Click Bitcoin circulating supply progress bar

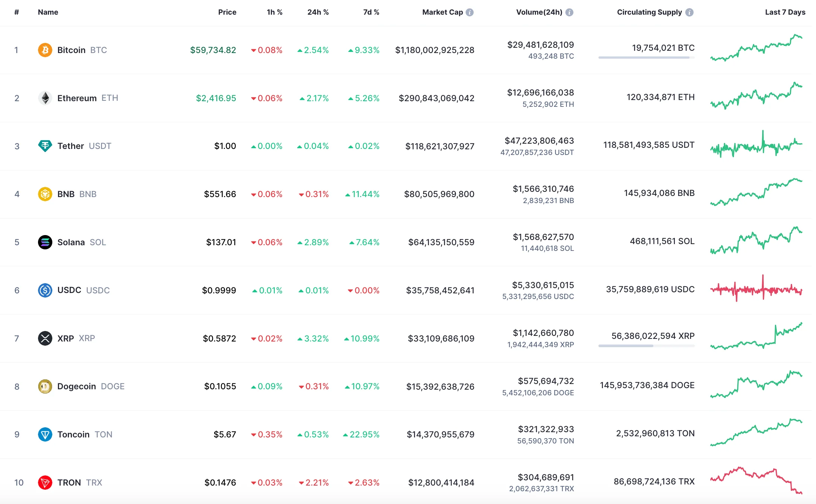point(646,58)
